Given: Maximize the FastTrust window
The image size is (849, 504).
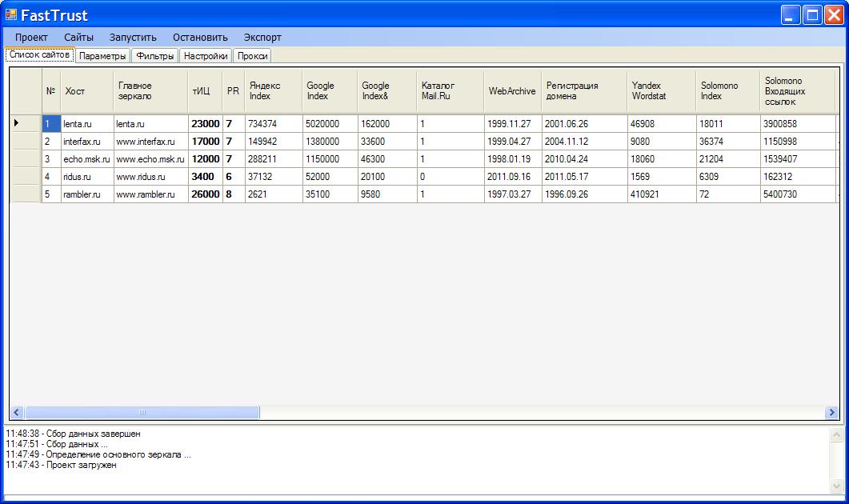Looking at the screenshot, I should click(813, 15).
